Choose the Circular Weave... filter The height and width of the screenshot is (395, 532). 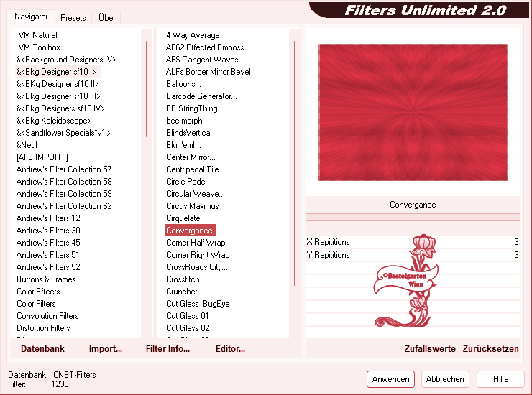(195, 194)
